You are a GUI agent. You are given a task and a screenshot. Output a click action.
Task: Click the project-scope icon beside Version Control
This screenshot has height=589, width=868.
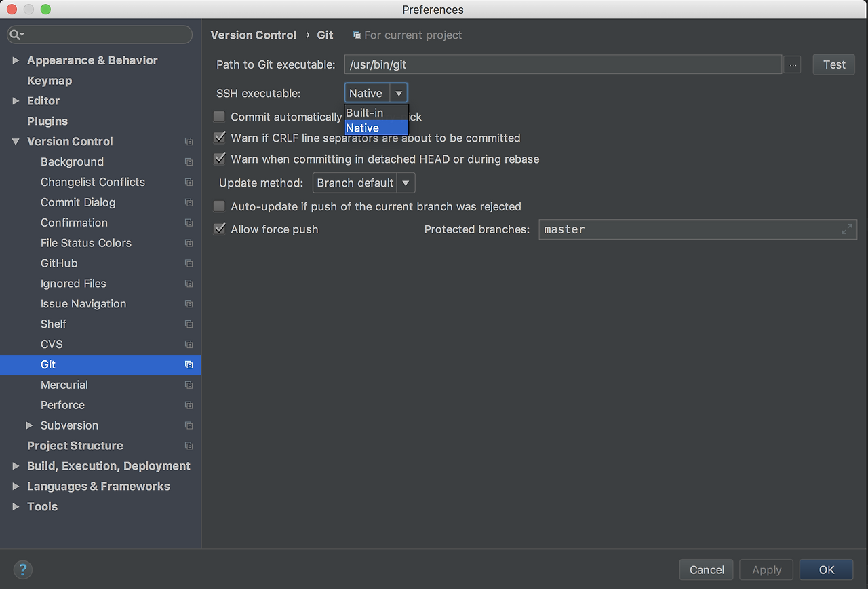pyautogui.click(x=189, y=142)
